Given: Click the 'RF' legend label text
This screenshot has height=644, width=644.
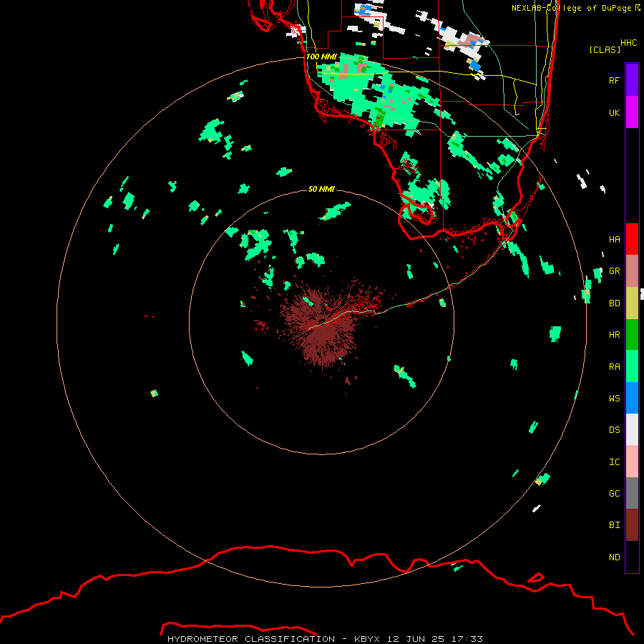Looking at the screenshot, I should point(615,81).
